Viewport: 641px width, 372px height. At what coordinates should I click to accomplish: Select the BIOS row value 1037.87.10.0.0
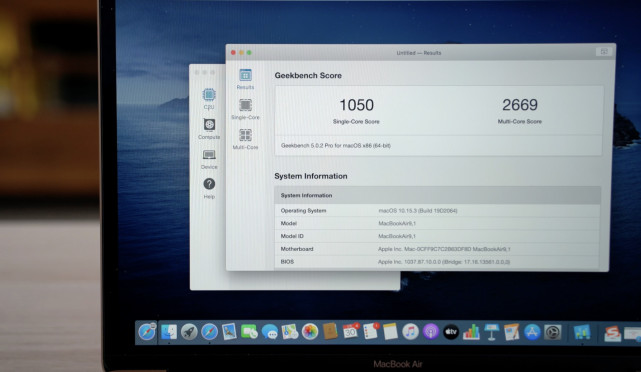(444, 262)
